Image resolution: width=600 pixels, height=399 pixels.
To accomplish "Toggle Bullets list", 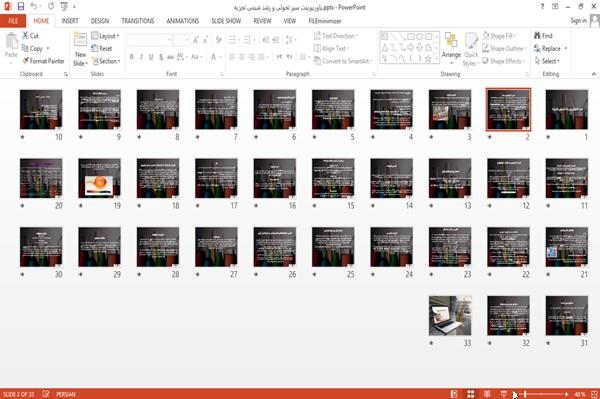I will coord(233,40).
